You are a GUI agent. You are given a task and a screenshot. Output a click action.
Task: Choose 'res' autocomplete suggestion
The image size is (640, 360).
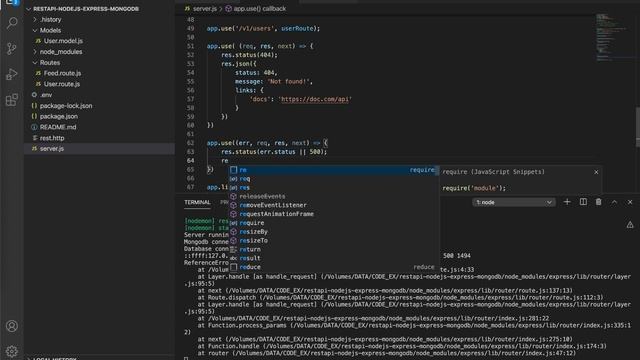(x=333, y=188)
